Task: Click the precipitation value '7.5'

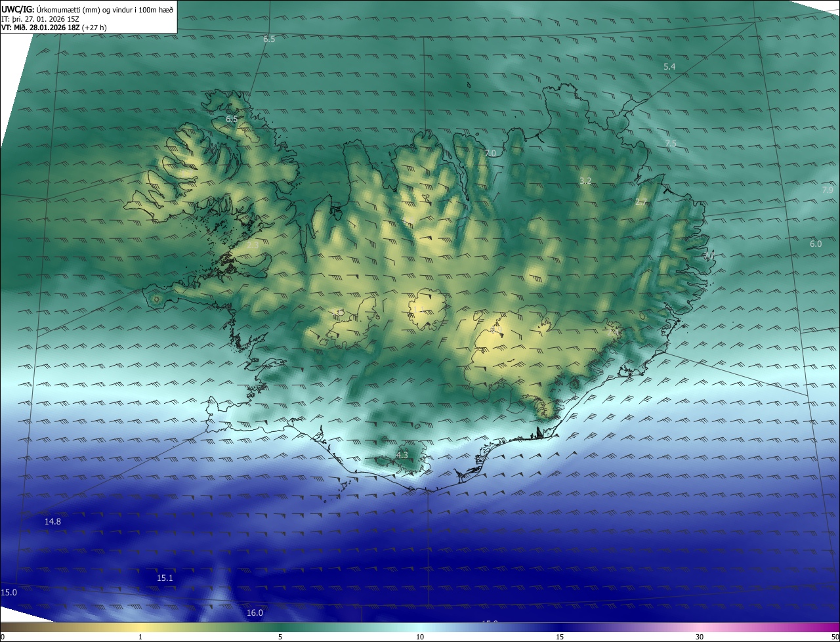Action: pyautogui.click(x=670, y=144)
